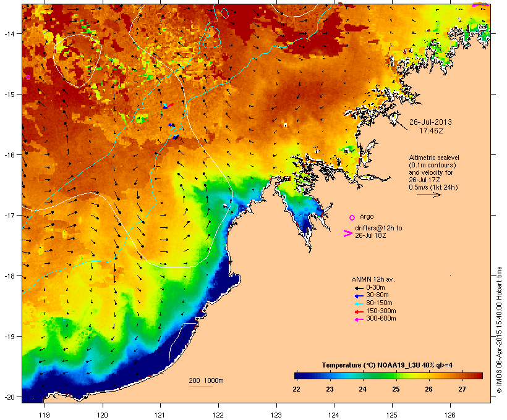Click the latitude axis label -18

(9, 276)
